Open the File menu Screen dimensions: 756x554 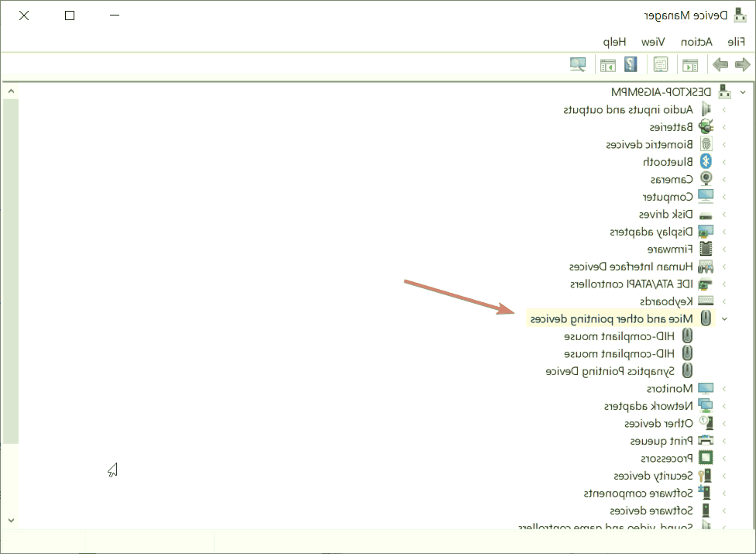click(737, 41)
